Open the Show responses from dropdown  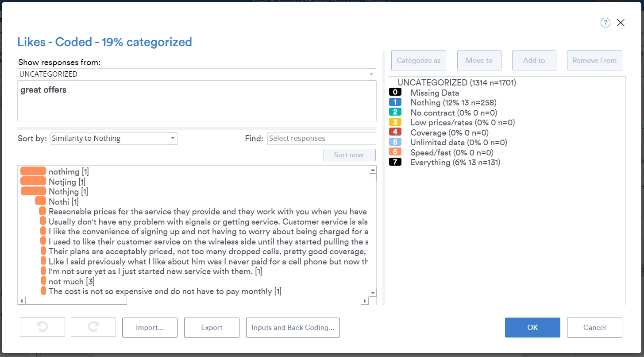(x=197, y=74)
